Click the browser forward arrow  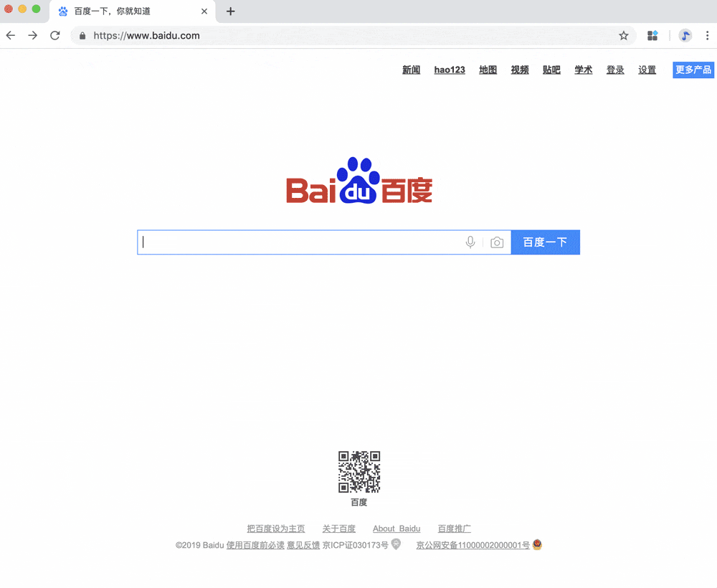(32, 36)
